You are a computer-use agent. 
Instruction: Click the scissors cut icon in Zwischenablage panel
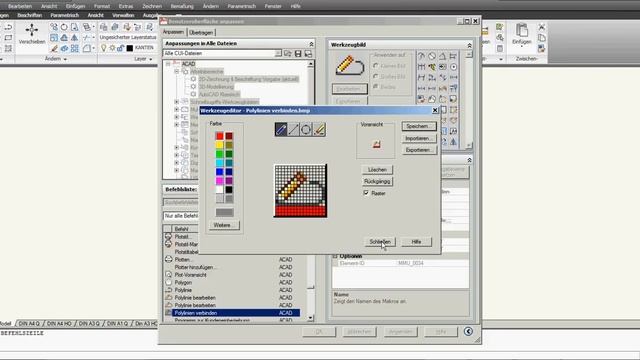542,27
